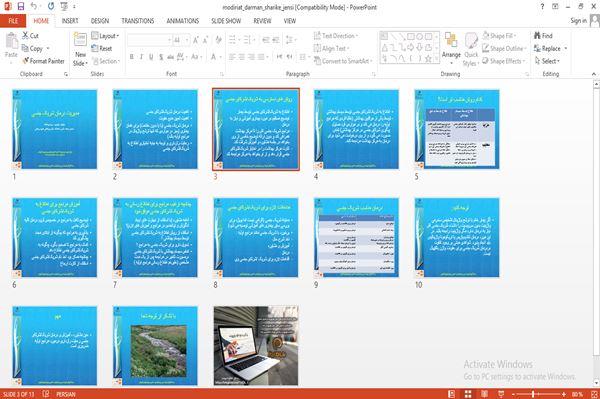
Task: Open Text Direction dropdown
Action: [336, 36]
